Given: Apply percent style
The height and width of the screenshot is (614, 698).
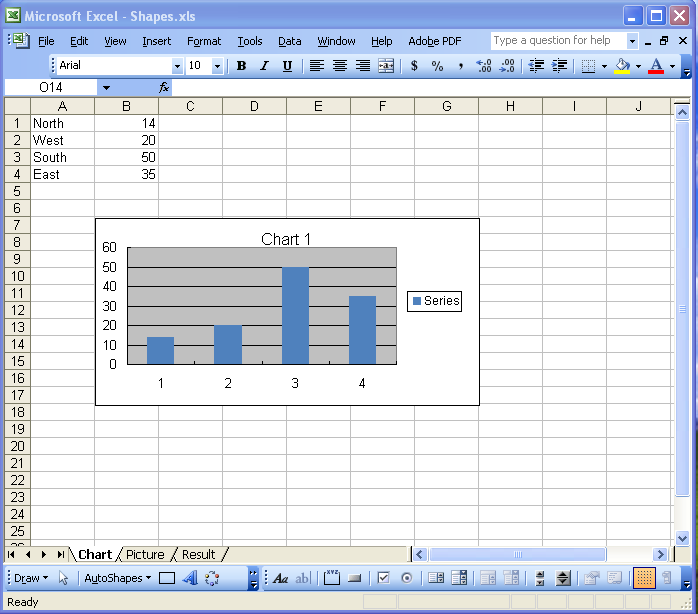Looking at the screenshot, I should [x=437, y=66].
